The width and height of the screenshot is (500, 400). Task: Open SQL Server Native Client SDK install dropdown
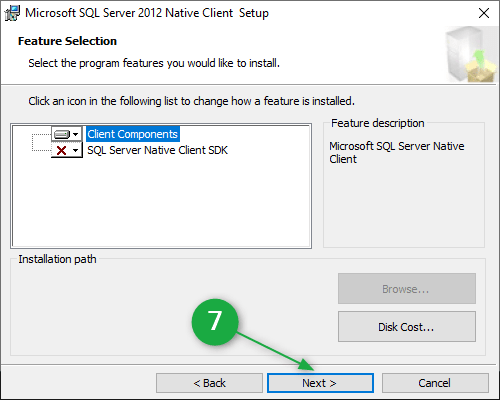tap(67, 150)
